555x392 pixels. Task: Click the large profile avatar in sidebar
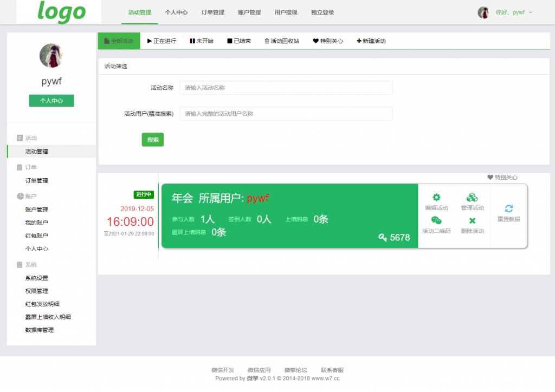[51, 55]
